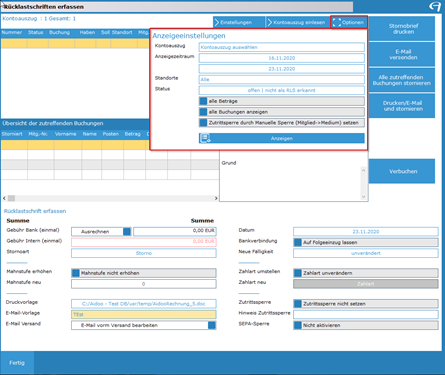
Task: Click the Druckvorlage file path field
Action: click(144, 304)
